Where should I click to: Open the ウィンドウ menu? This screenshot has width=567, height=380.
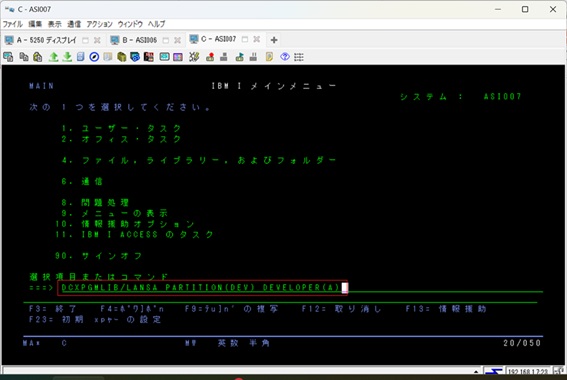pos(130,24)
